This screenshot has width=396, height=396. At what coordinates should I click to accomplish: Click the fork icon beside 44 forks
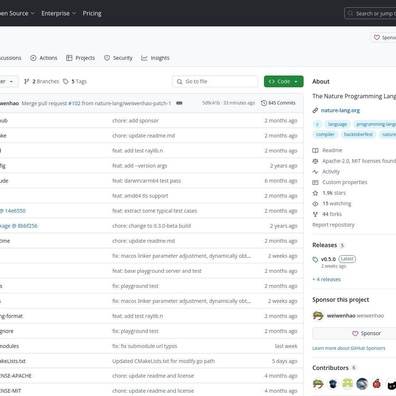tap(315, 214)
